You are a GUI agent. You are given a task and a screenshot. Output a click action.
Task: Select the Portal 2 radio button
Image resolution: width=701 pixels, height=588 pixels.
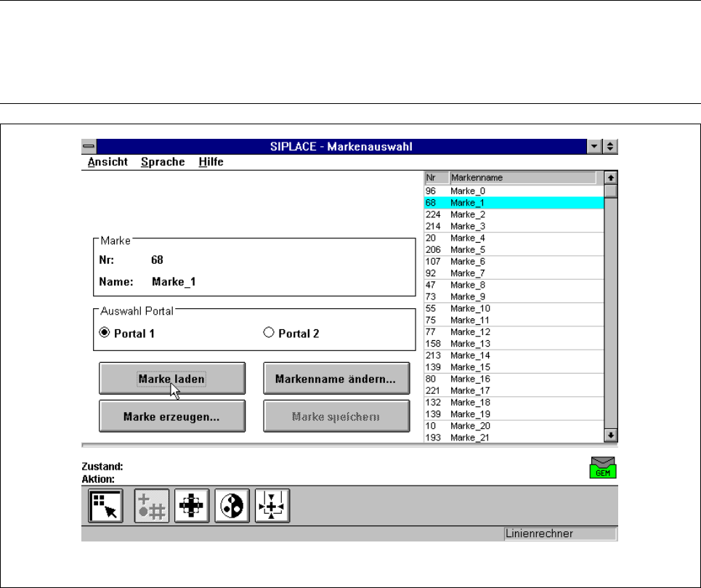pos(269,333)
